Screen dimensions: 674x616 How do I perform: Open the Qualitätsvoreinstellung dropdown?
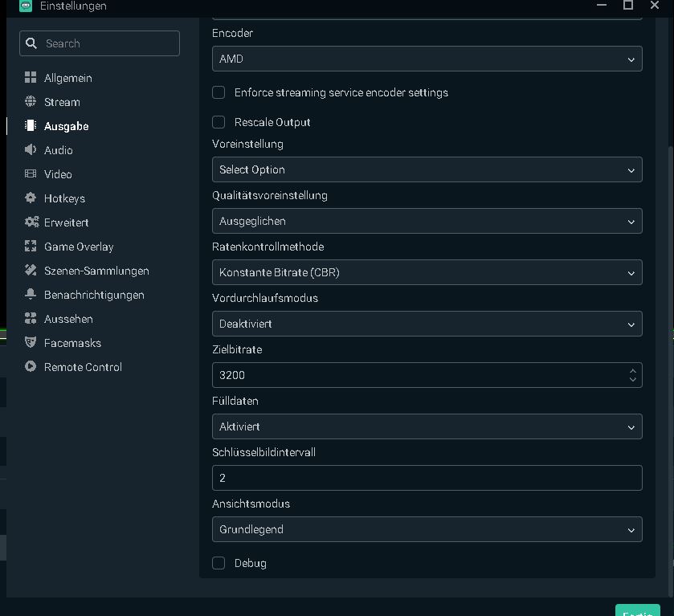(427, 221)
